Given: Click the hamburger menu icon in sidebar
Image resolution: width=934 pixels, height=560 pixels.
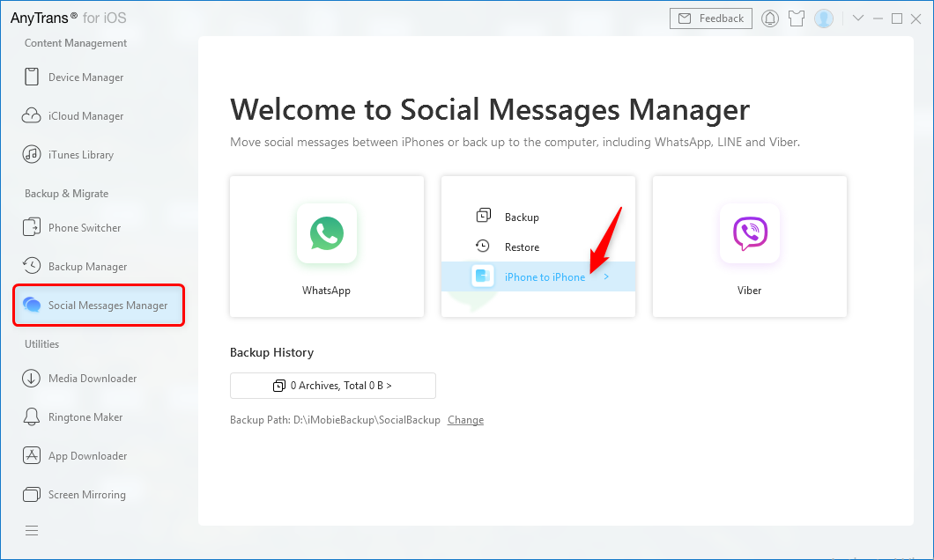Looking at the screenshot, I should point(32,530).
